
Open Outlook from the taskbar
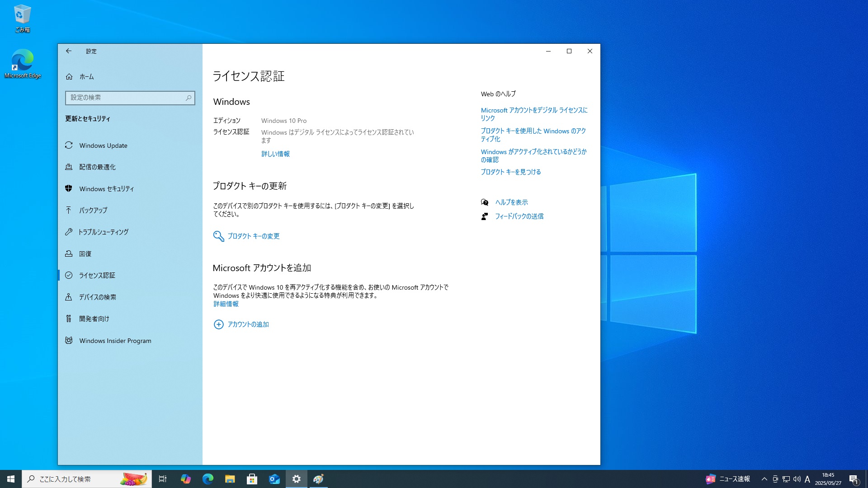274,479
